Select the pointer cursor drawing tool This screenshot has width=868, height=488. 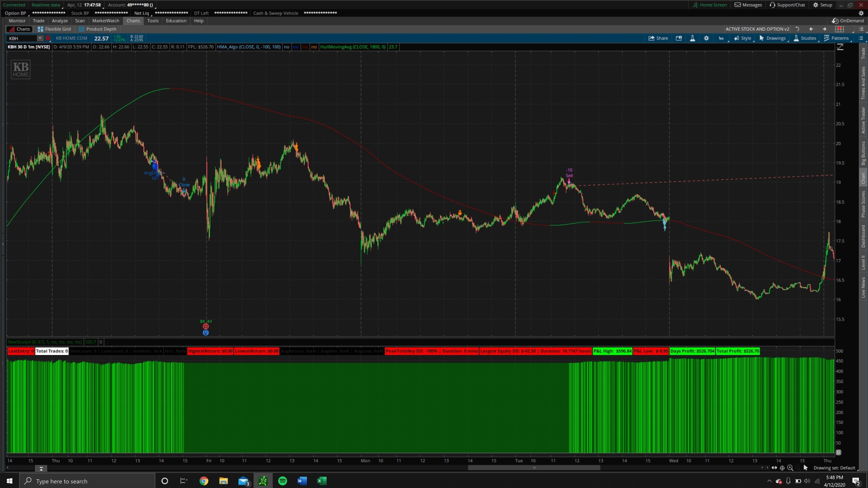806,467
